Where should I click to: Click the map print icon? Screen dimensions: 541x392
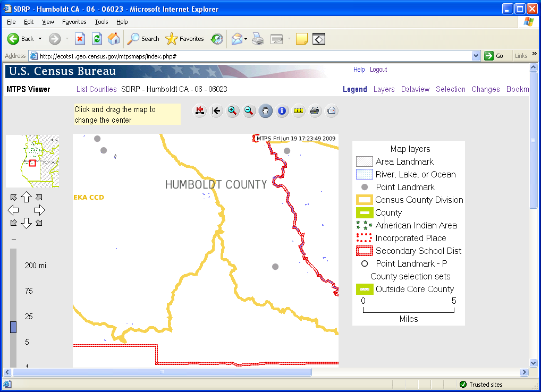coord(315,110)
